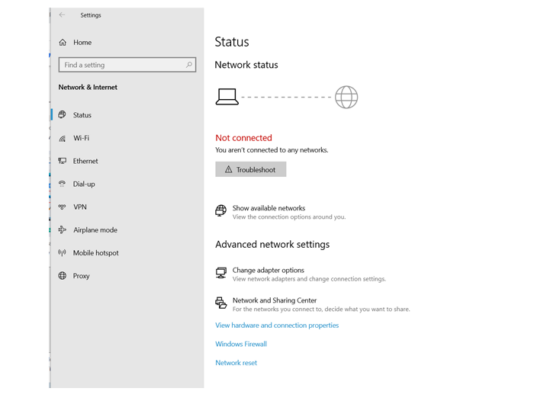Click the VPN icon in sidebar
This screenshot has height=401, width=534.
click(x=62, y=207)
